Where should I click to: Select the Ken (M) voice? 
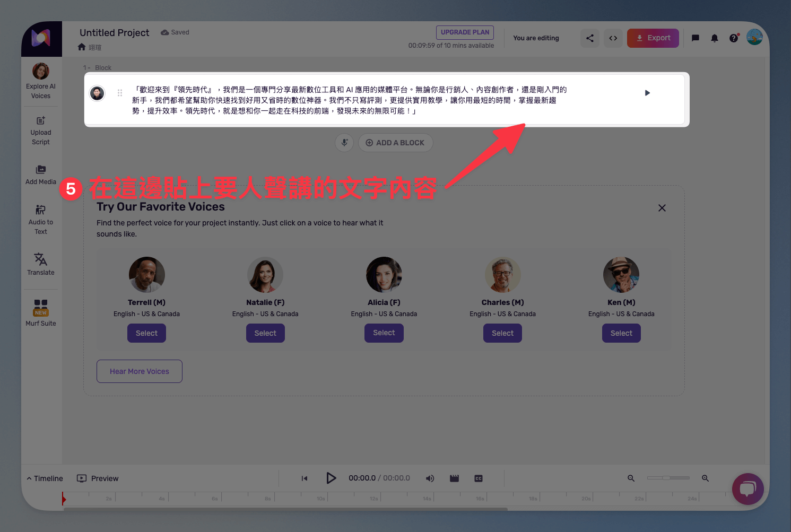click(x=621, y=333)
